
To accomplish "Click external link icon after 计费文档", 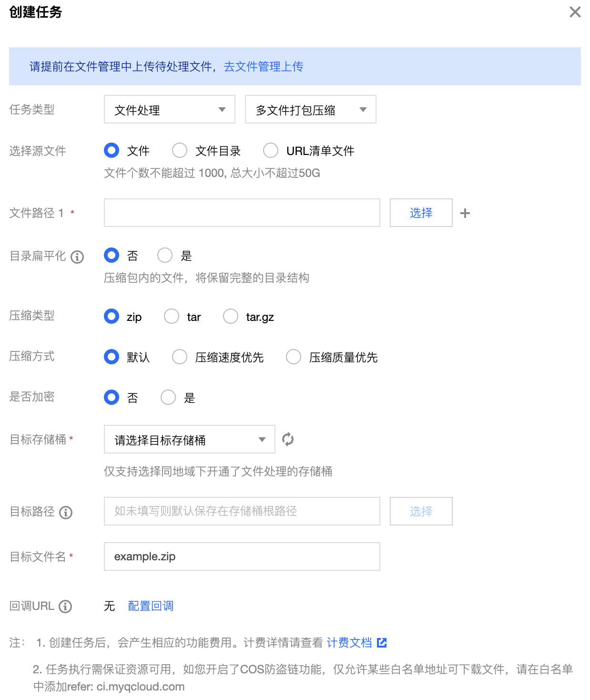I will coord(382,643).
